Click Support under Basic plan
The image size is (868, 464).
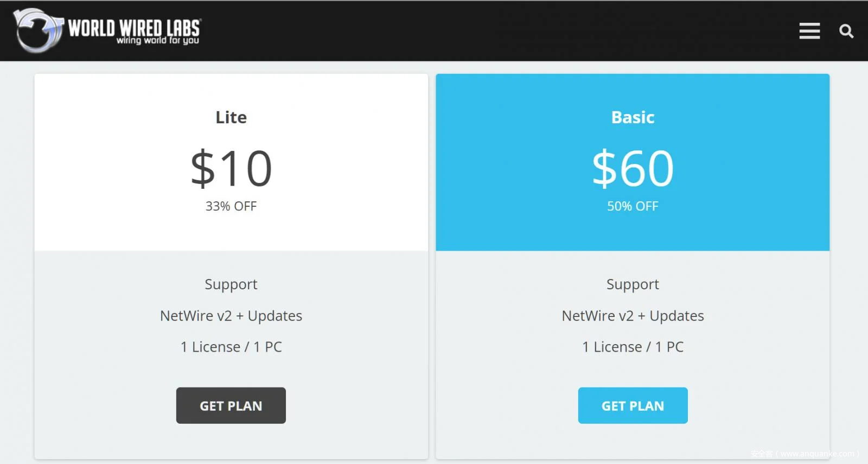[633, 284]
